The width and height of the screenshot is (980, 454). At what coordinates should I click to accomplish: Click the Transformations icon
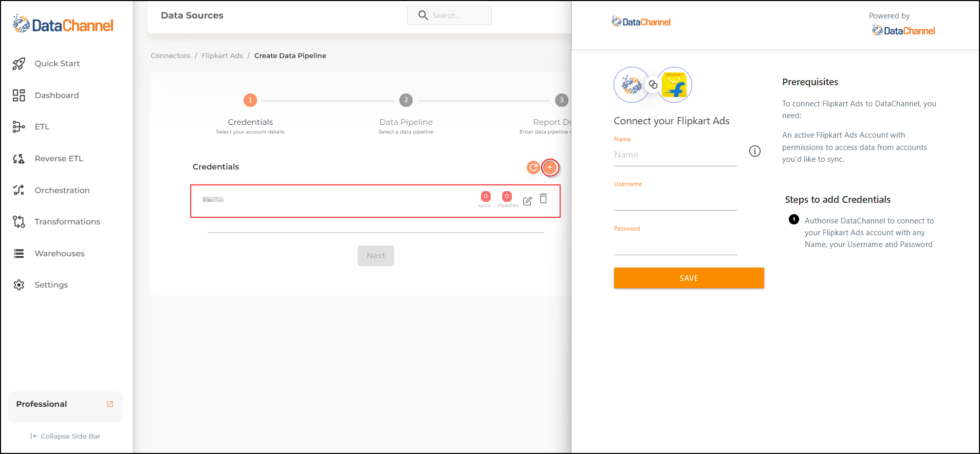click(19, 222)
